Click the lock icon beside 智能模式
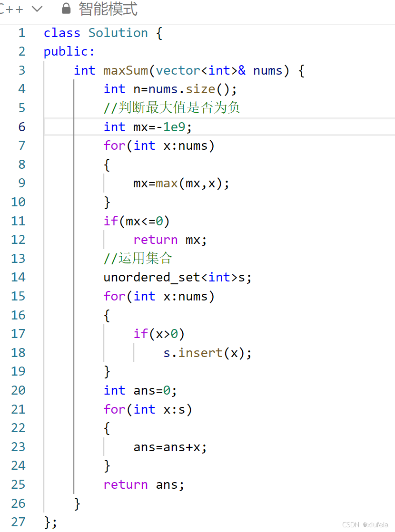This screenshot has width=395, height=532. click(66, 9)
